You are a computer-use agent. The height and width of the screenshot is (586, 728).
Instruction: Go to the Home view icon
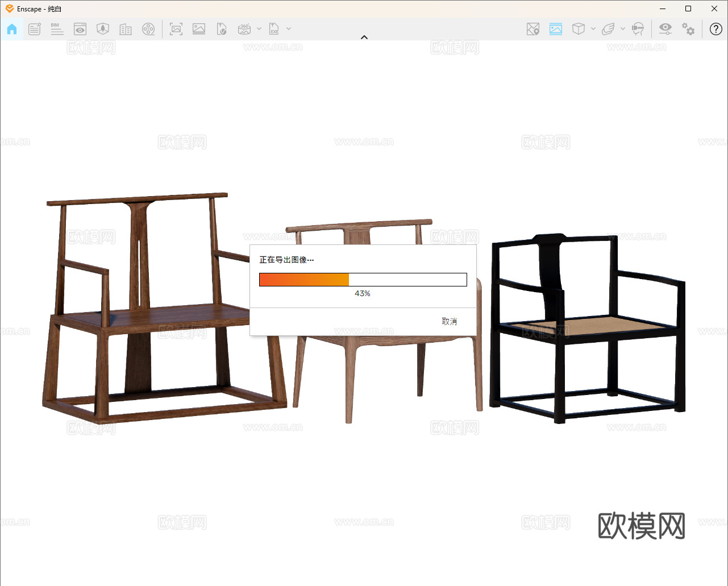pos(12,29)
